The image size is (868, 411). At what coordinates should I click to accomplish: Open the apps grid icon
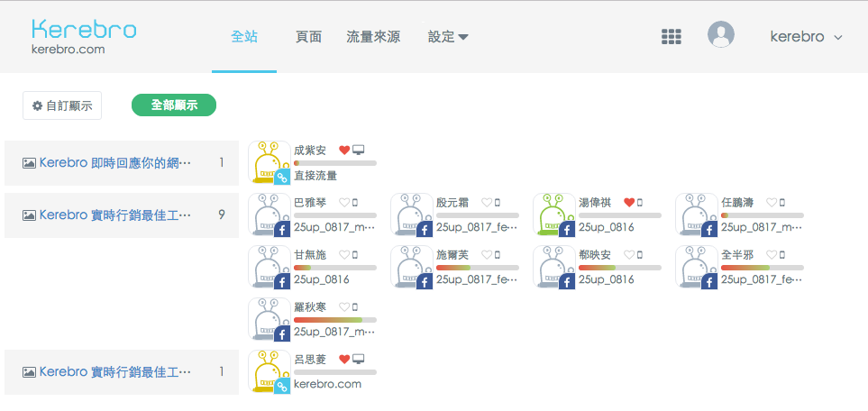point(670,36)
